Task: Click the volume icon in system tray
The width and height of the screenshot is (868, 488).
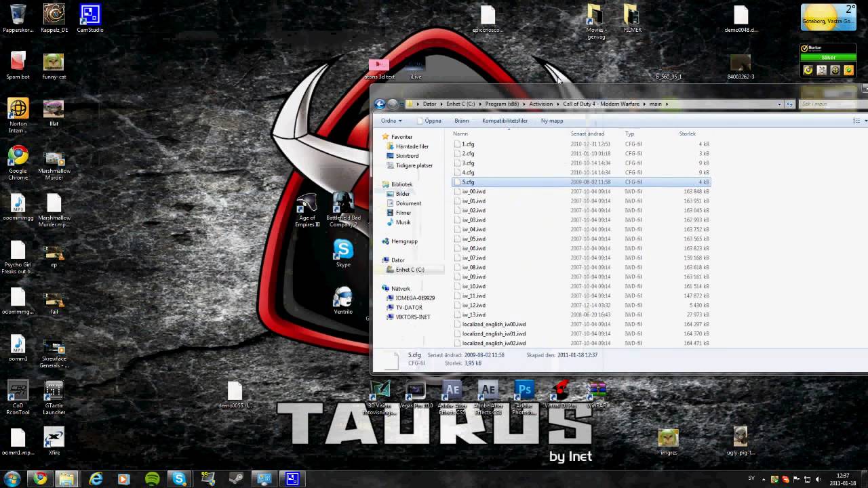Action: (x=818, y=479)
